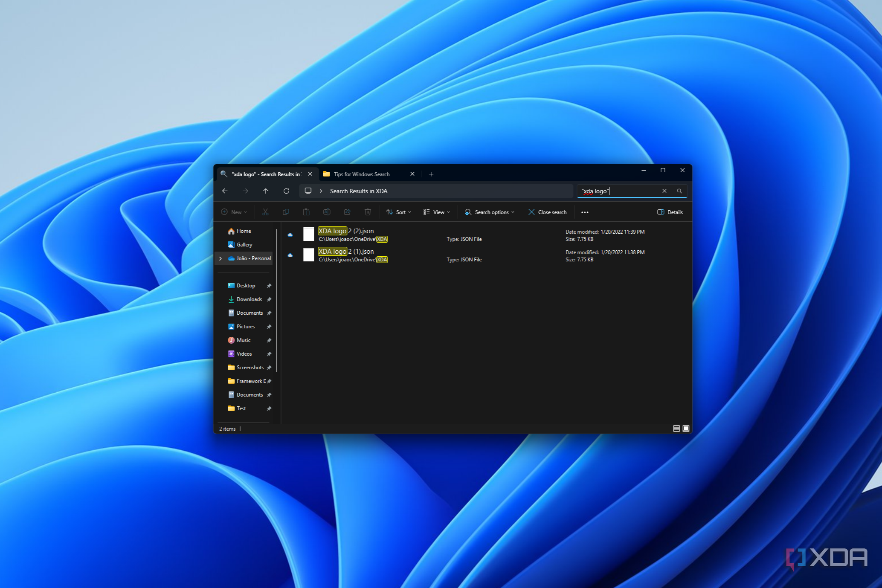Screen dimensions: 882x588
Task: Clear the search box text
Action: (664, 191)
